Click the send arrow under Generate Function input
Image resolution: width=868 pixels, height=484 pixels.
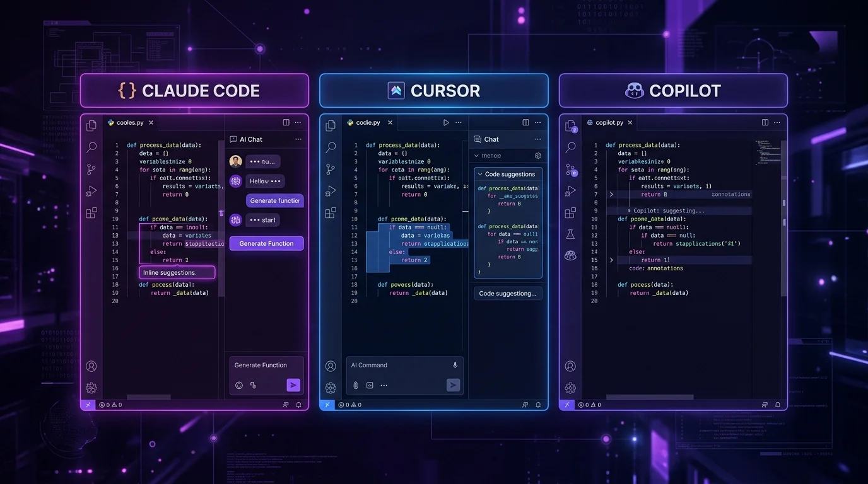293,384
